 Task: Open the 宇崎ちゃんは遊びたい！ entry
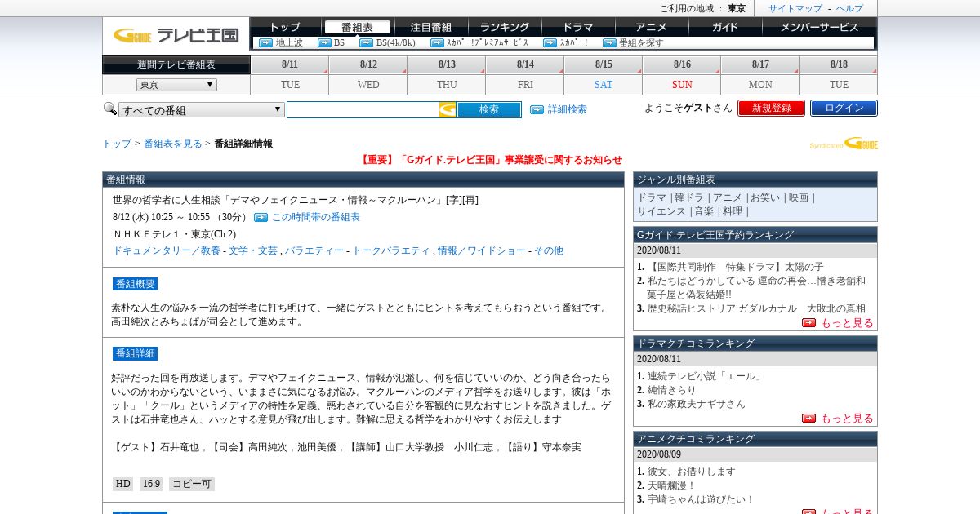pos(701,499)
